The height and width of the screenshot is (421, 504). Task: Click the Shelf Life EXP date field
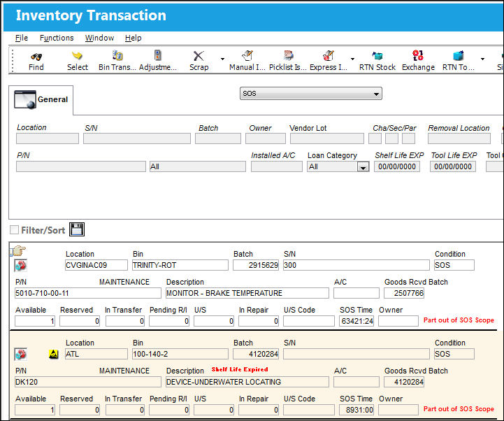(397, 166)
